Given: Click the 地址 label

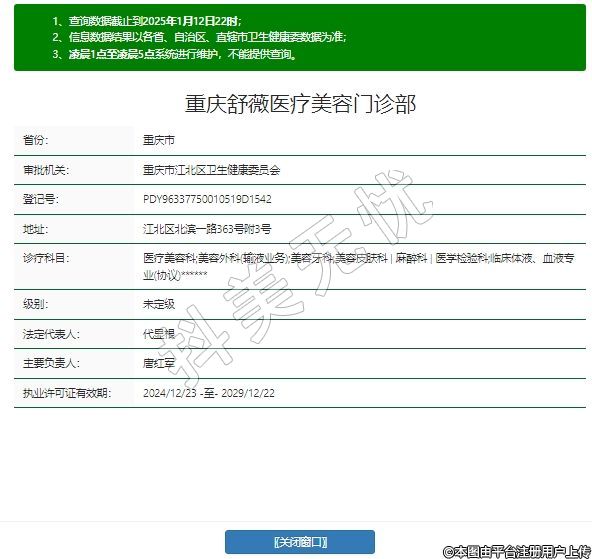Looking at the screenshot, I should tap(35, 229).
